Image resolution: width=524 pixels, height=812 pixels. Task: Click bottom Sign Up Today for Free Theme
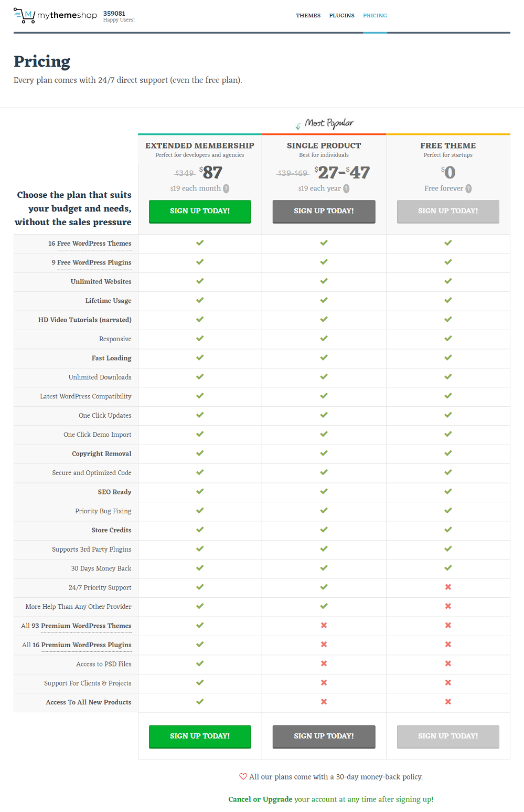click(448, 736)
